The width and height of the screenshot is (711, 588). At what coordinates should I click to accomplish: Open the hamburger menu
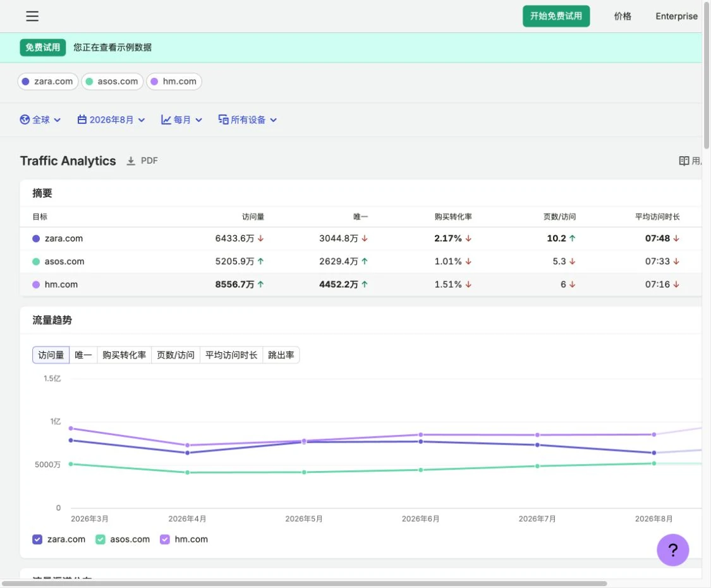pyautogui.click(x=32, y=16)
